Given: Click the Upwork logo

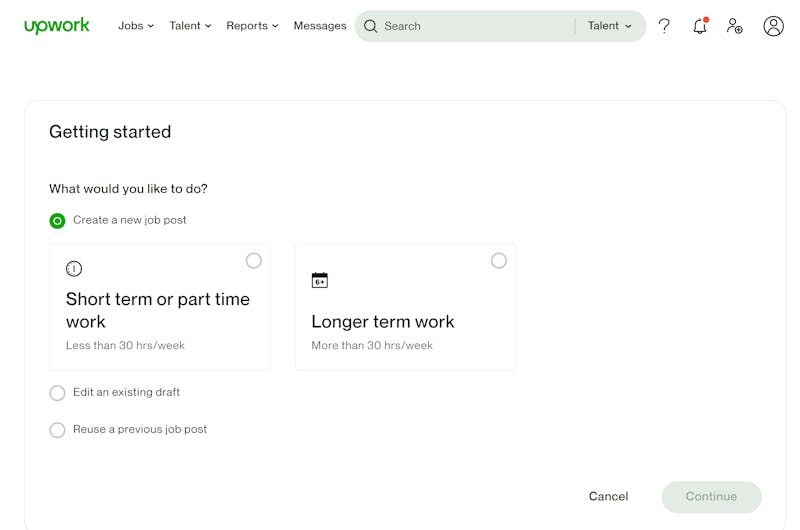Looking at the screenshot, I should coord(57,26).
